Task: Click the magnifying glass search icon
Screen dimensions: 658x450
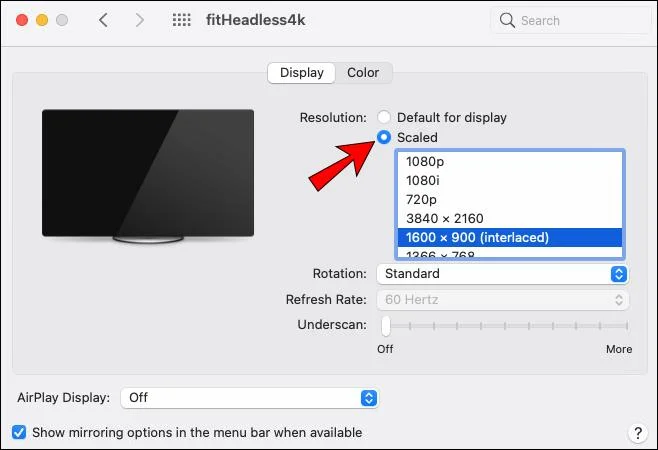Action: pos(507,20)
